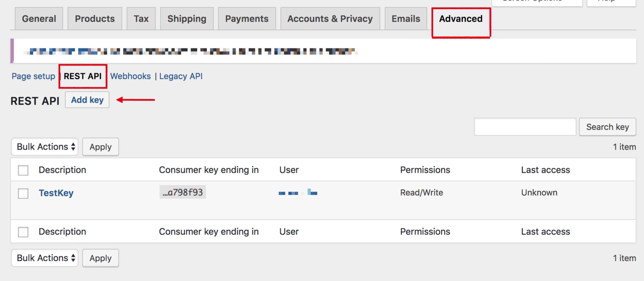This screenshot has width=644, height=281.
Task: Select all keys via header checkbox
Action: [x=23, y=170]
